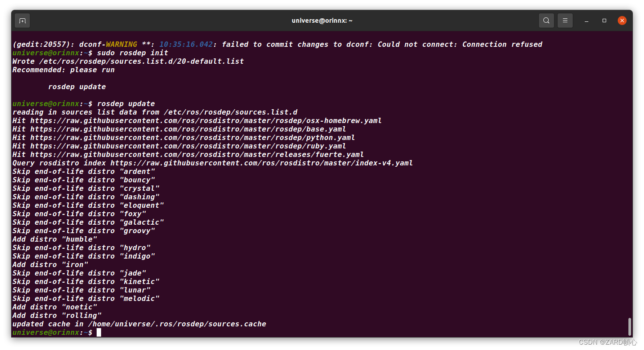Click the python.yaml GitHub URL
Viewport: 644px width, 350px height.
click(192, 138)
